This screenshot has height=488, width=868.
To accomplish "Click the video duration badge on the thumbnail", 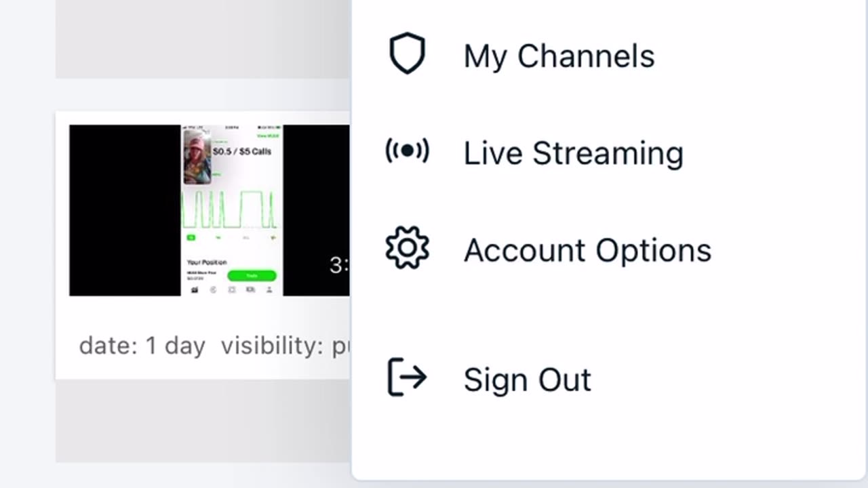I will click(x=339, y=265).
